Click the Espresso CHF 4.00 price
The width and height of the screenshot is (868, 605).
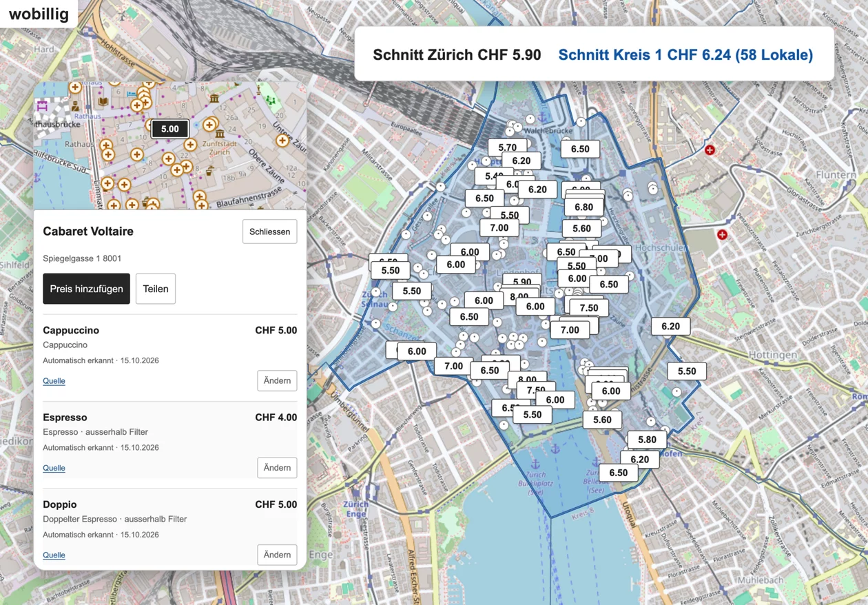pyautogui.click(x=276, y=418)
